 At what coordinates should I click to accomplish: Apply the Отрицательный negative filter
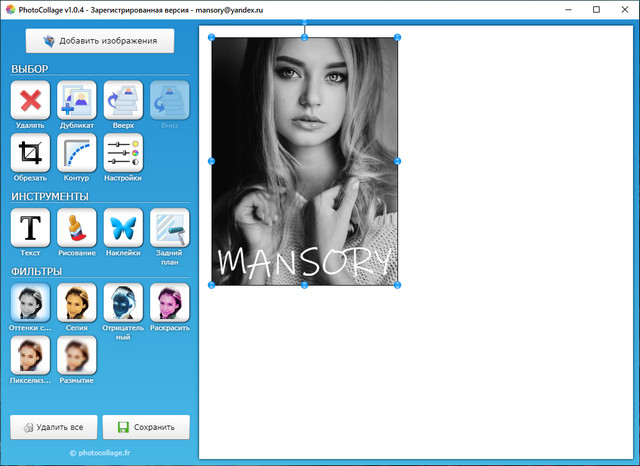[123, 302]
